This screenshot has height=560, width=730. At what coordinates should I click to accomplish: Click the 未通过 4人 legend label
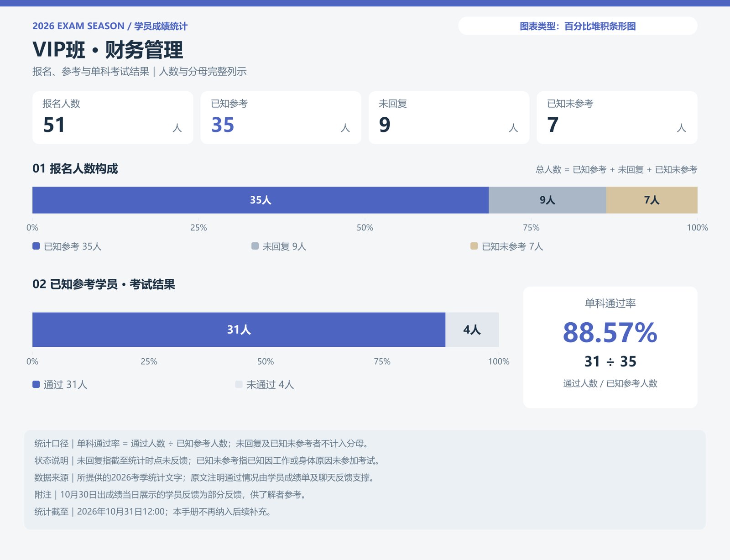pyautogui.click(x=270, y=385)
